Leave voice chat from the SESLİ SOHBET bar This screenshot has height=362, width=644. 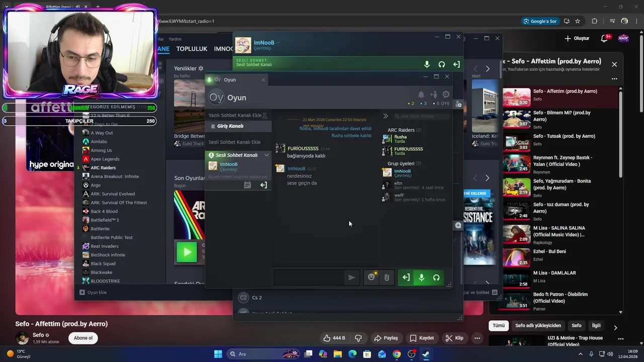coord(456,64)
